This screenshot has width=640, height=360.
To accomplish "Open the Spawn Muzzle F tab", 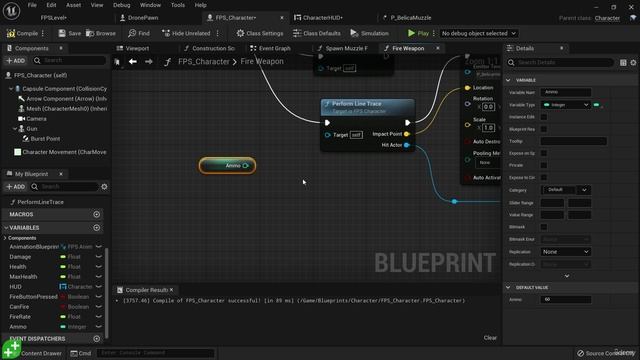I will (343, 48).
